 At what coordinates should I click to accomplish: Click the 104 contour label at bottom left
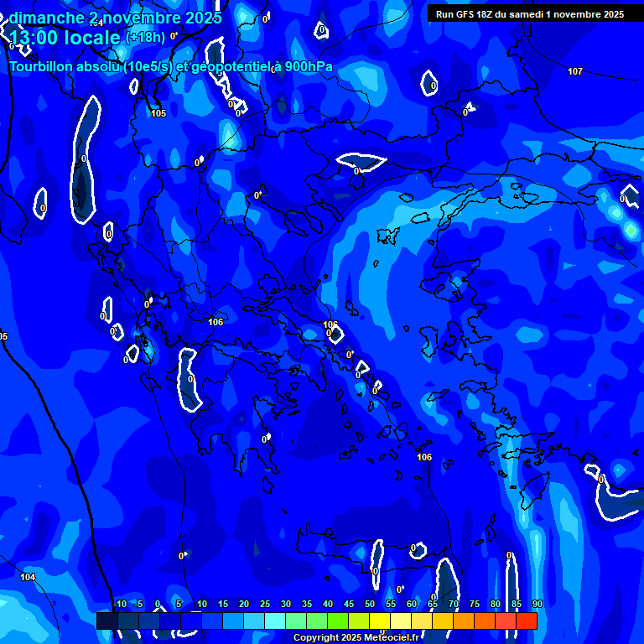tap(28, 577)
